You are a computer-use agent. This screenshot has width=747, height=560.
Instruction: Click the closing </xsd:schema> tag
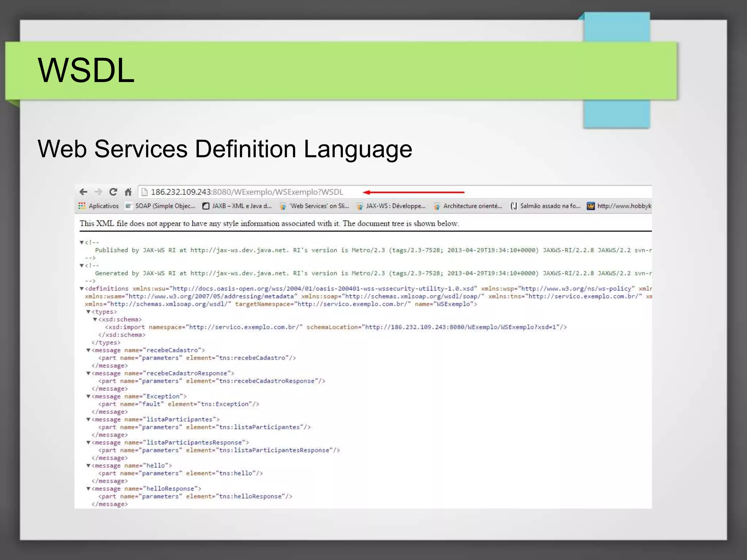coord(122,335)
